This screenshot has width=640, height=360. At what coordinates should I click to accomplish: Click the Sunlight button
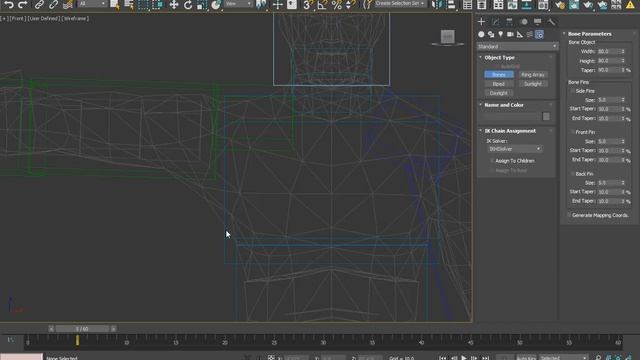click(533, 84)
